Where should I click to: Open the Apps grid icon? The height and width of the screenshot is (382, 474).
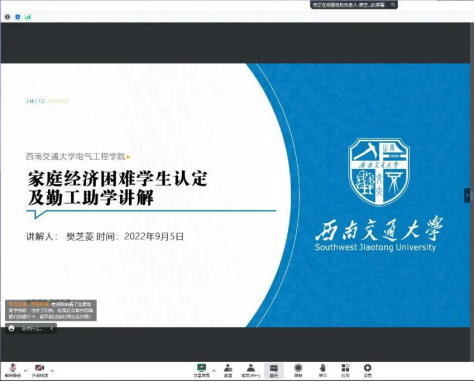[x=345, y=370]
